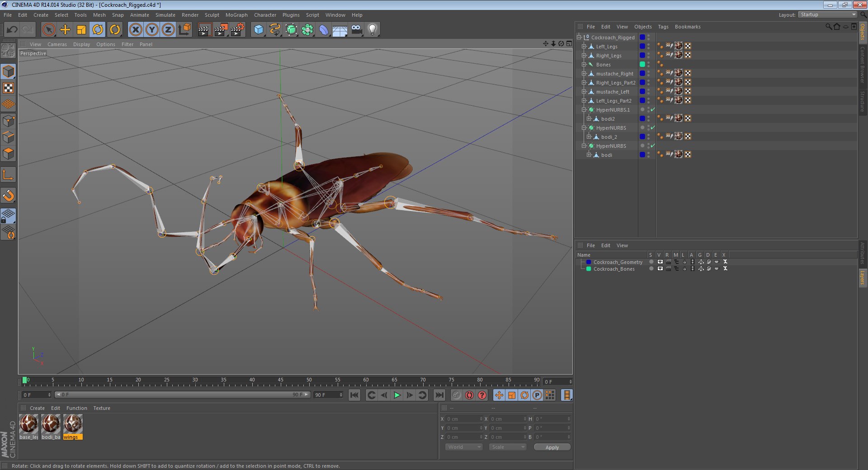
Task: Go to end of animation
Action: [439, 395]
